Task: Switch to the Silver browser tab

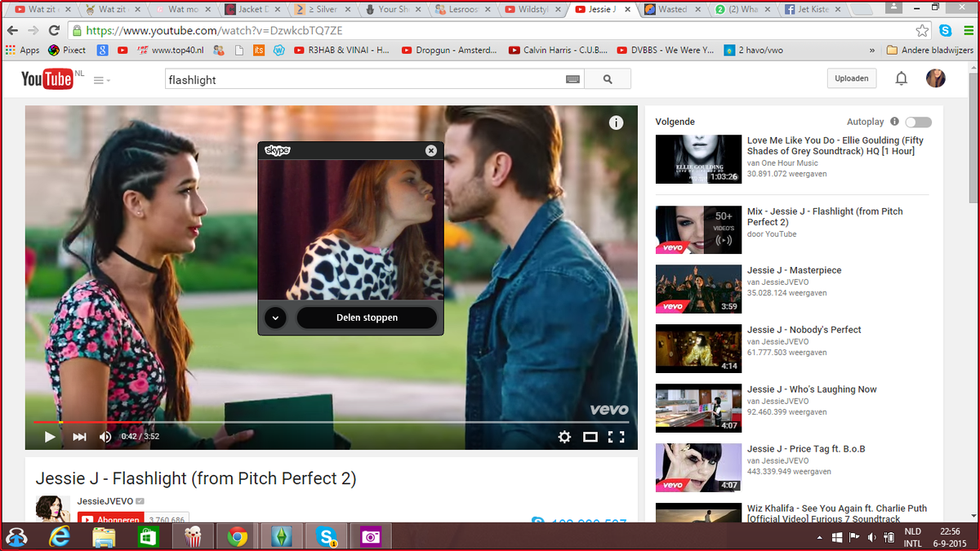Action: [324, 10]
